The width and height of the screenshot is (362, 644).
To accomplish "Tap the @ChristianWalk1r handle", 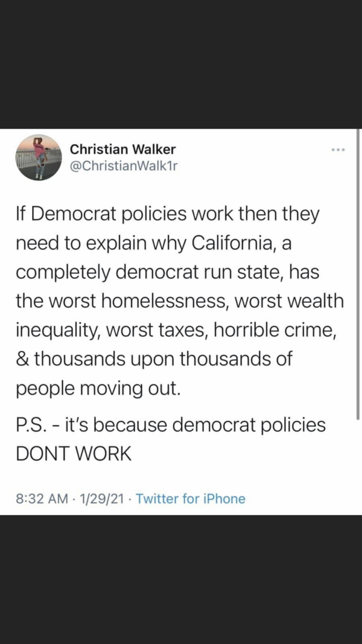I will tap(124, 165).
